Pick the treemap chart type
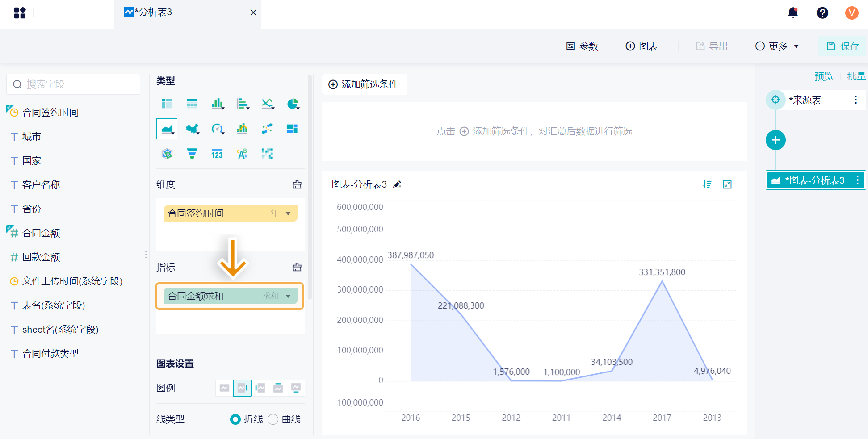 (292, 129)
